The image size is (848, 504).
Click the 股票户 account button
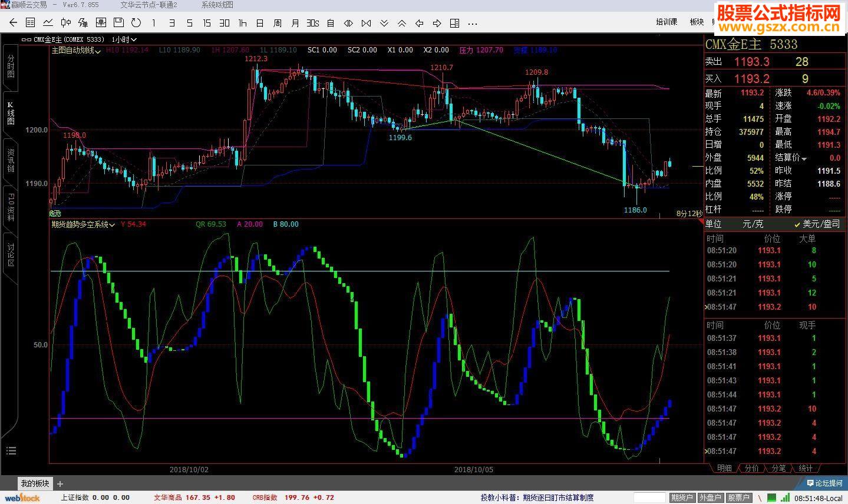point(738,498)
